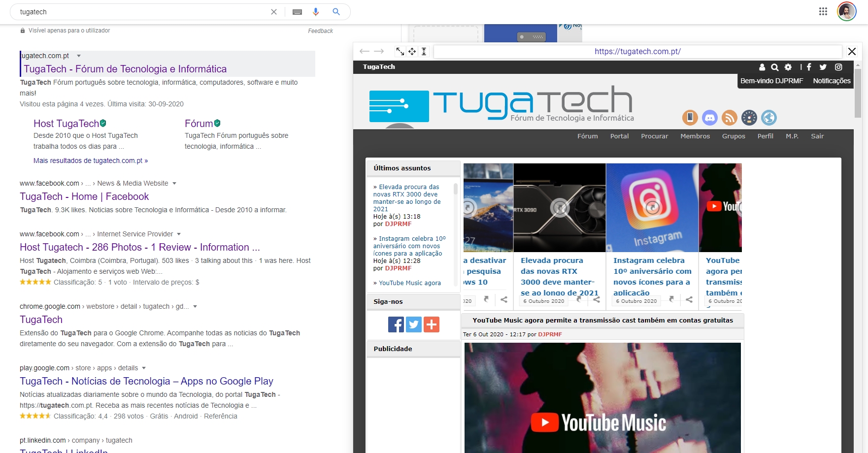The width and height of the screenshot is (868, 453).
Task: Start voice search with microphone icon
Action: [316, 12]
